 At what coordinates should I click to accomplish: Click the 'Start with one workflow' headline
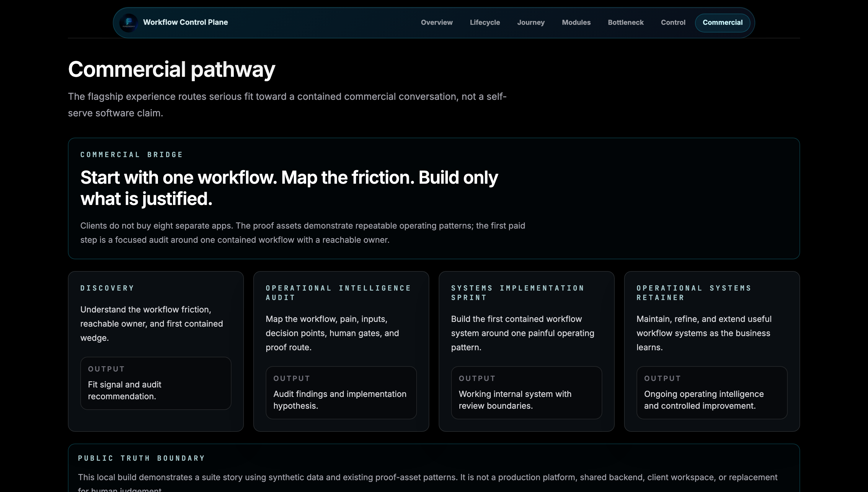point(289,188)
